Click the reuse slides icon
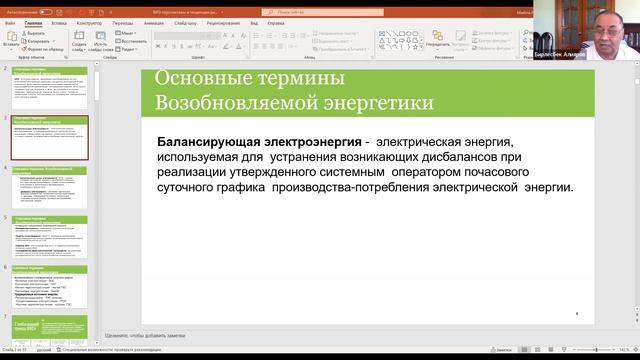Screen dimensions: 640x360 click(x=100, y=36)
